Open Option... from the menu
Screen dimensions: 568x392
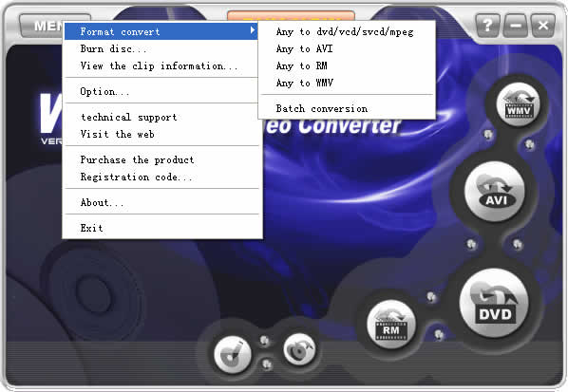click(x=161, y=91)
